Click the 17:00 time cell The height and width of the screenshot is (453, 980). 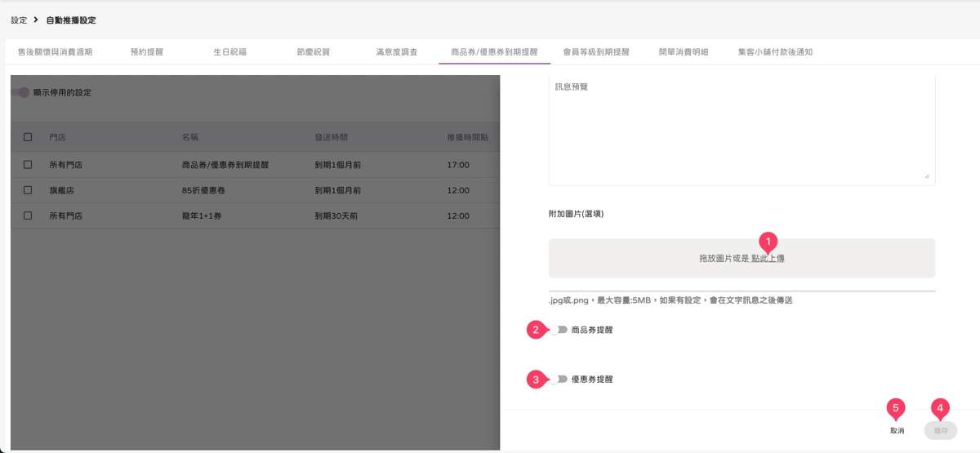click(458, 165)
